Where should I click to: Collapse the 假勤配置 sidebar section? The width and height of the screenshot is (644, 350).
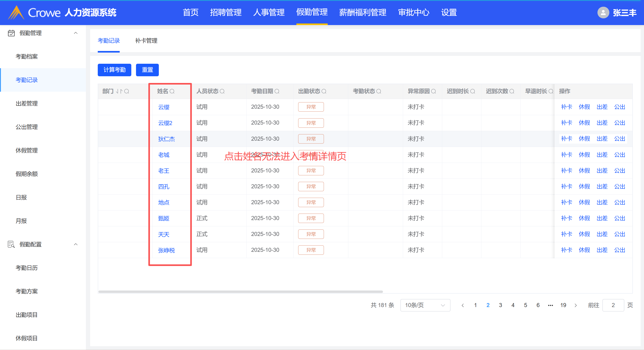[x=76, y=244]
